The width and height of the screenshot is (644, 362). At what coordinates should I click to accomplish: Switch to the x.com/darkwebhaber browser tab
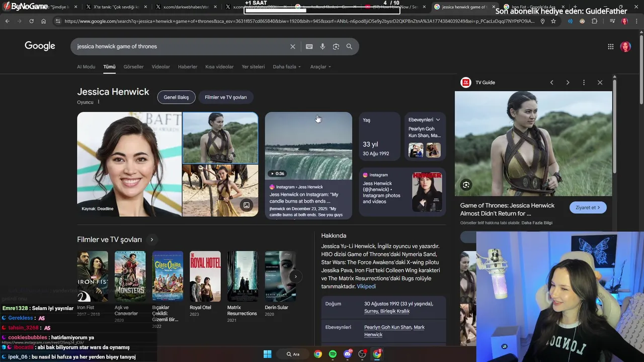[185, 7]
